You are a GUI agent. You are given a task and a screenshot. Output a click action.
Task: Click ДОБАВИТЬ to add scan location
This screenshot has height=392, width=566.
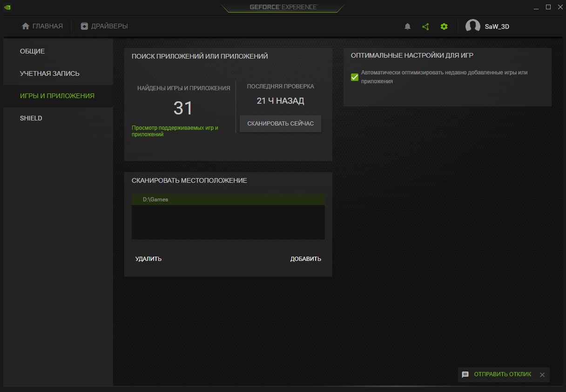(306, 259)
